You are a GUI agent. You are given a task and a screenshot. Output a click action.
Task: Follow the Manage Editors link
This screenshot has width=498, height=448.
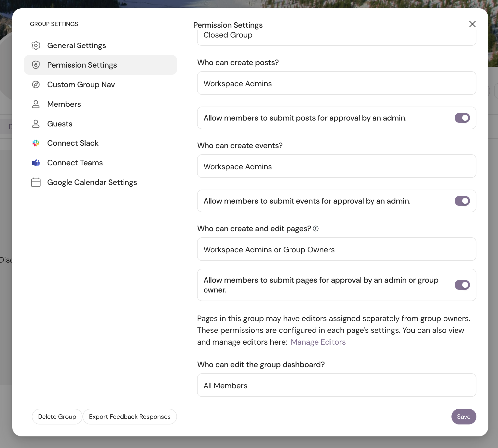(x=318, y=342)
